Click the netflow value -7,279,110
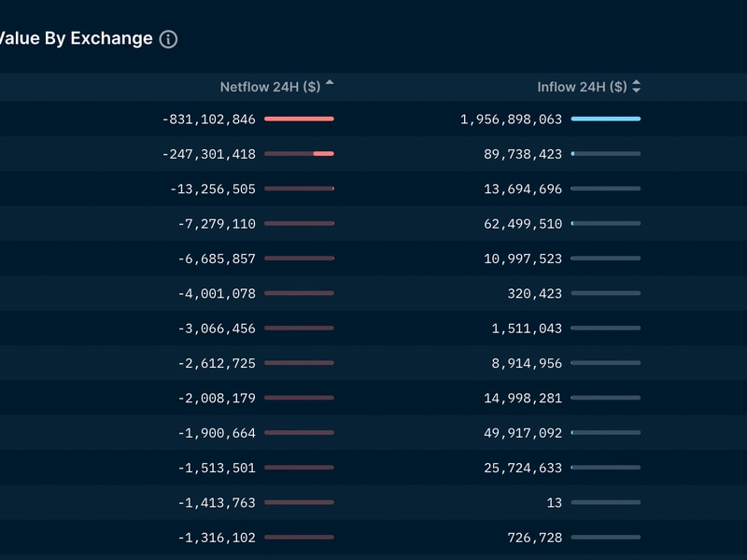This screenshot has width=747, height=560. pyautogui.click(x=217, y=224)
